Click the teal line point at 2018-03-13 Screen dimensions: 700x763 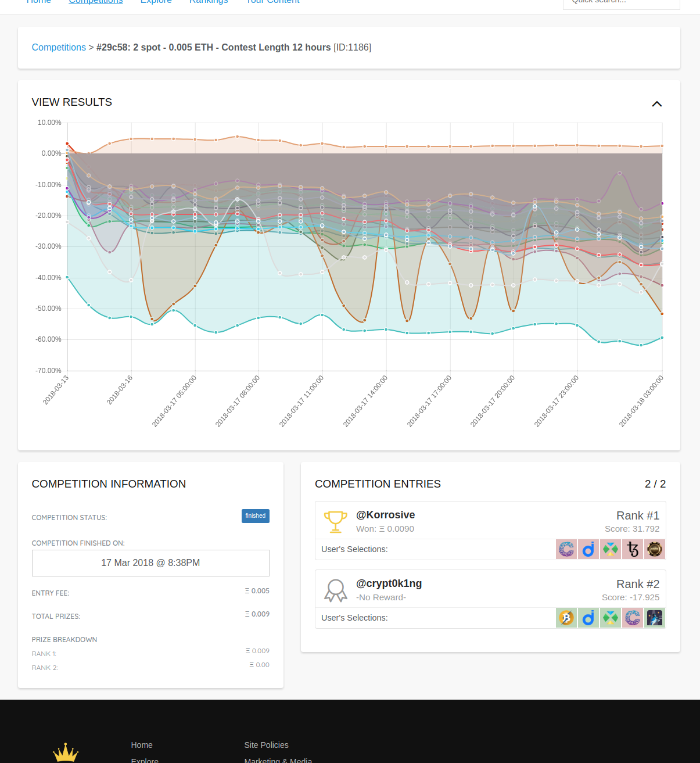tap(67, 277)
